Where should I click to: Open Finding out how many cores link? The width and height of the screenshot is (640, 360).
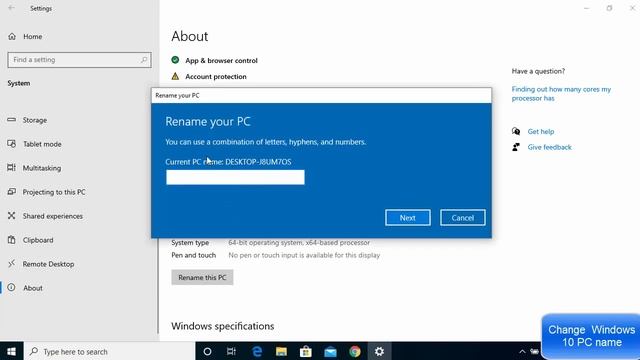pyautogui.click(x=561, y=93)
